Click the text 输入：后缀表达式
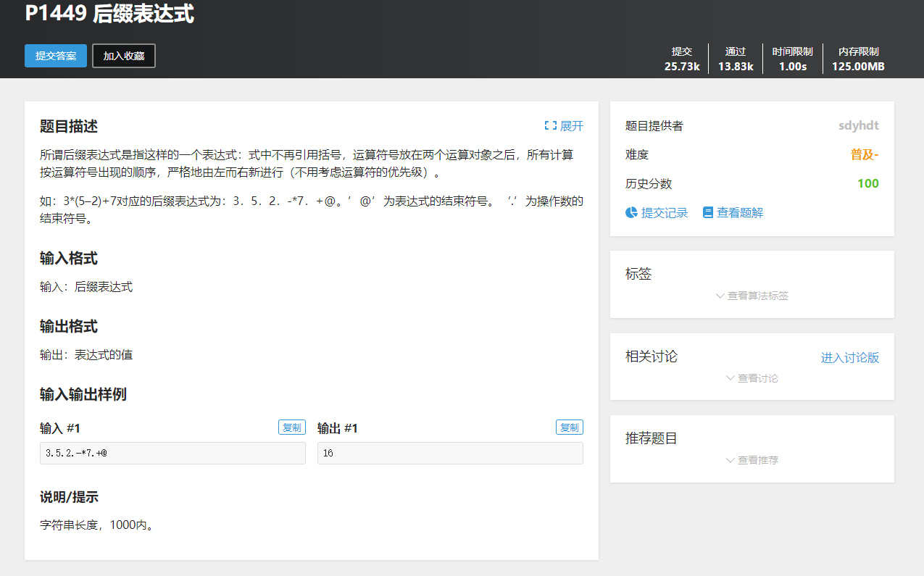The image size is (924, 576). [86, 287]
